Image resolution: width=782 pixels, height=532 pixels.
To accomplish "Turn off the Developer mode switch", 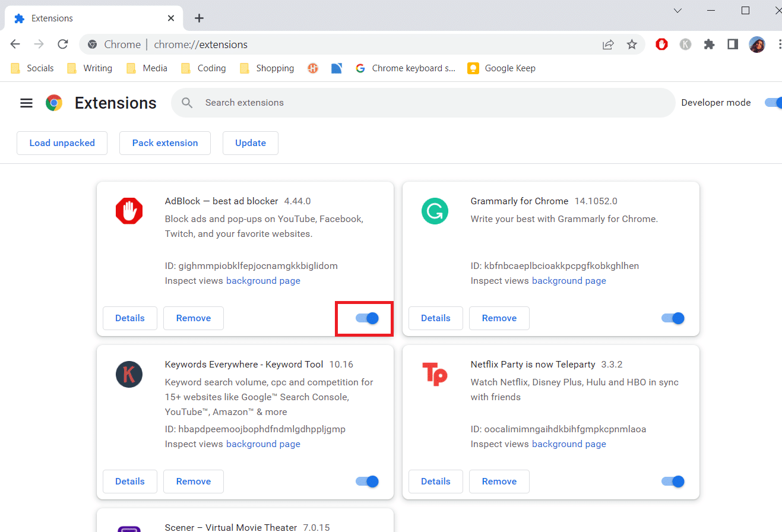I will click(x=773, y=103).
